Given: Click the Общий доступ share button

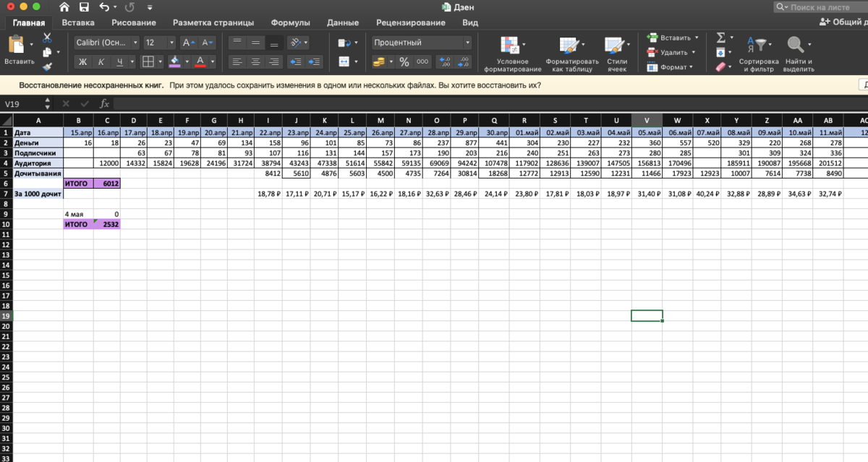Looking at the screenshot, I should pyautogui.click(x=843, y=22).
